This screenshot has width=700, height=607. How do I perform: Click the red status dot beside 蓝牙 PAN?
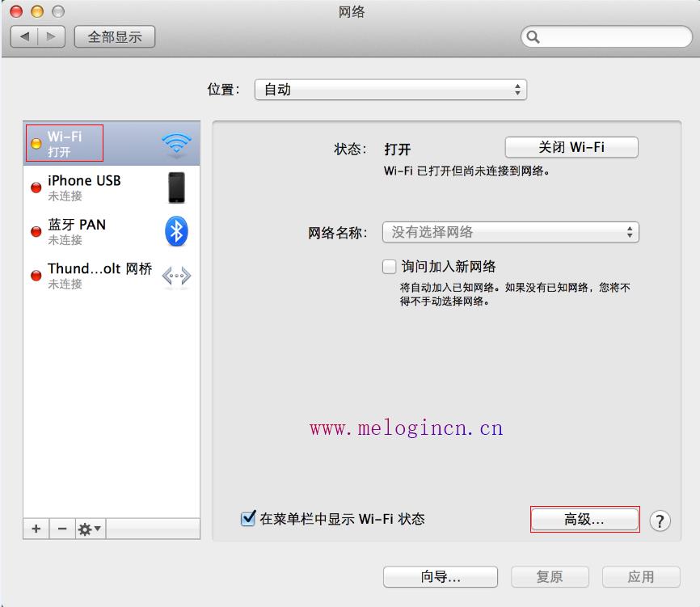[36, 232]
